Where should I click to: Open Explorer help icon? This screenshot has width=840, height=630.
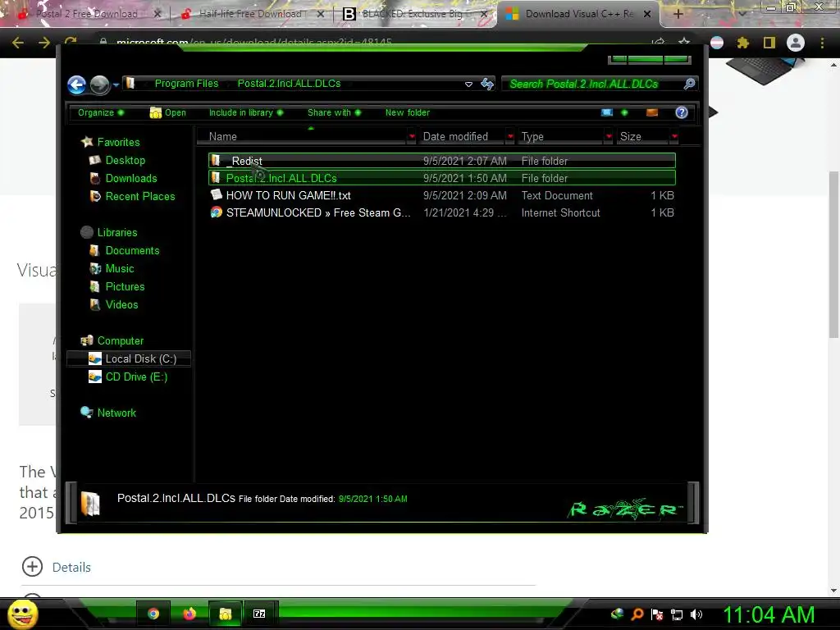(x=682, y=112)
